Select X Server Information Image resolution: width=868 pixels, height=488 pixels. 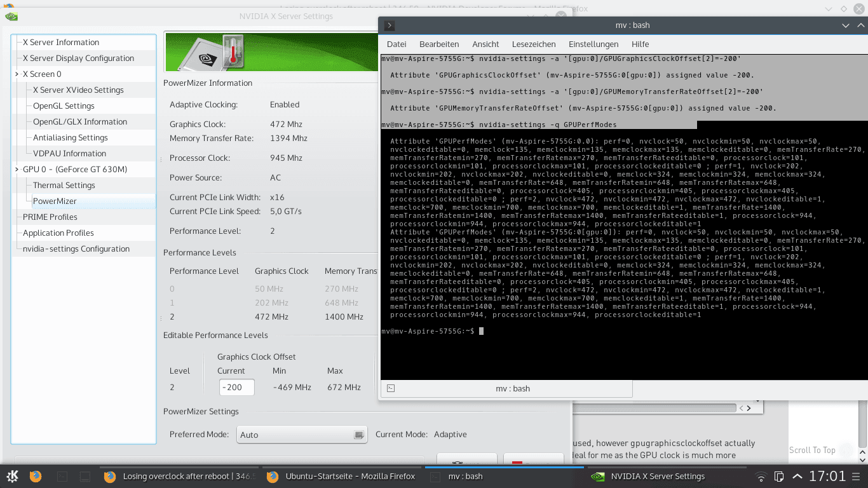[61, 42]
